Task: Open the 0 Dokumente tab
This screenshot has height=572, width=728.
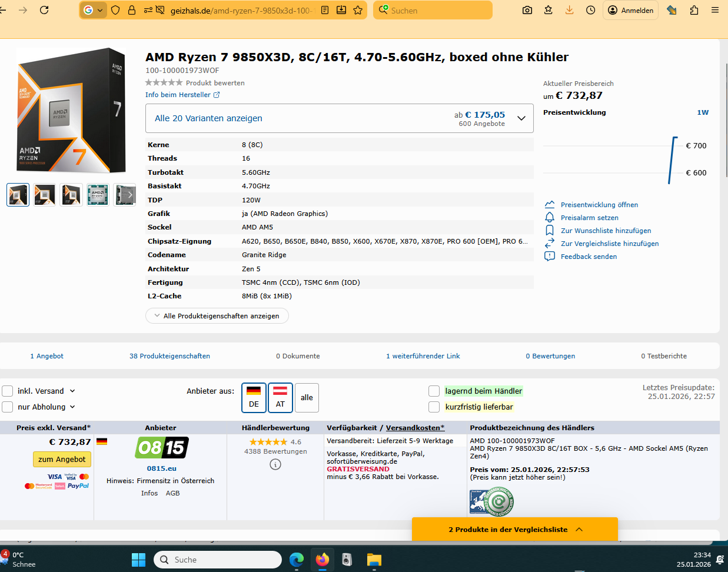Action: click(298, 356)
